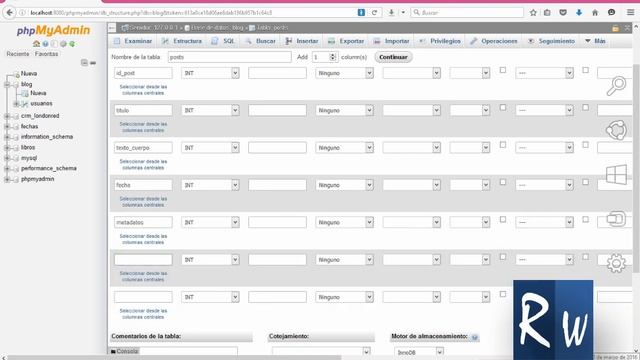The width and height of the screenshot is (640, 360).
Task: Expand the Más menu tab
Action: pos(596,41)
